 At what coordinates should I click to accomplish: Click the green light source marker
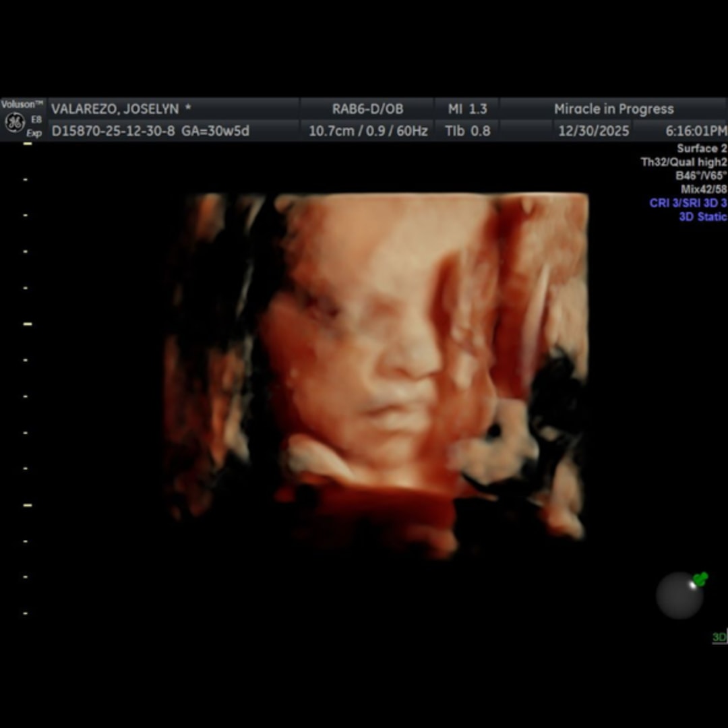[700, 578]
